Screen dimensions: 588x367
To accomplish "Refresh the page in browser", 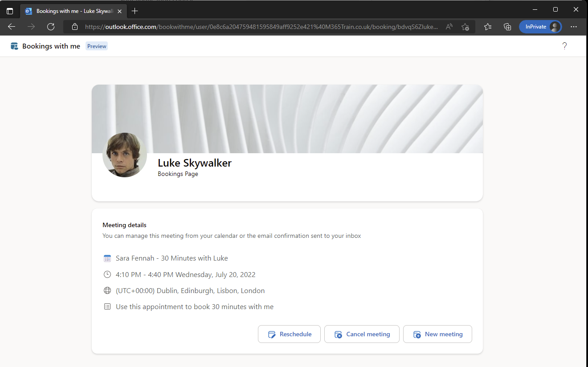I will [x=51, y=27].
